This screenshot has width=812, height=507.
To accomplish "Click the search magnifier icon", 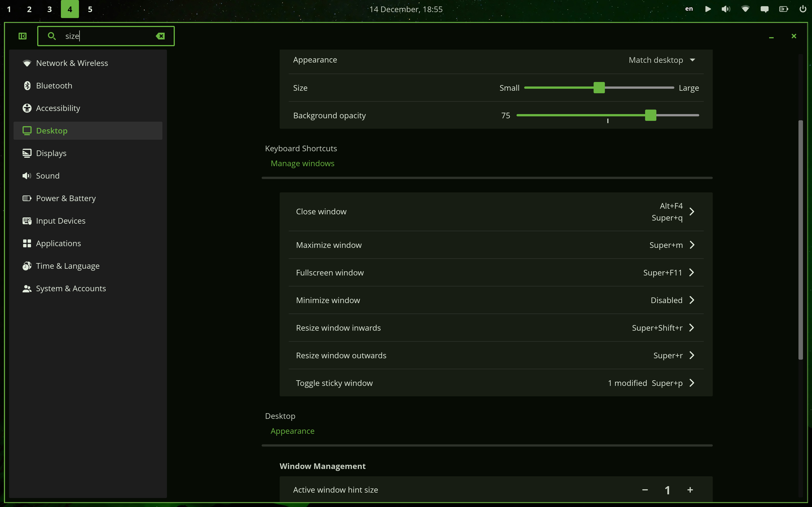I will pos(51,36).
